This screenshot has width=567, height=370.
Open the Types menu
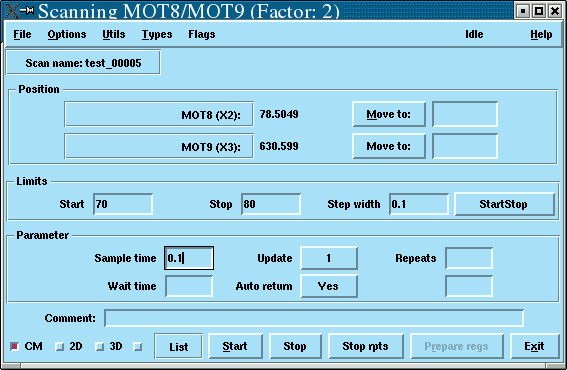tap(157, 34)
